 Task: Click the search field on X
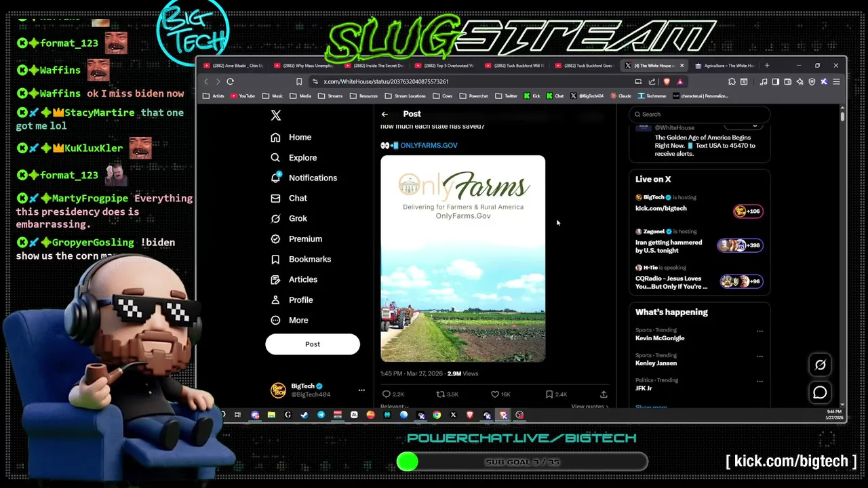pos(699,115)
